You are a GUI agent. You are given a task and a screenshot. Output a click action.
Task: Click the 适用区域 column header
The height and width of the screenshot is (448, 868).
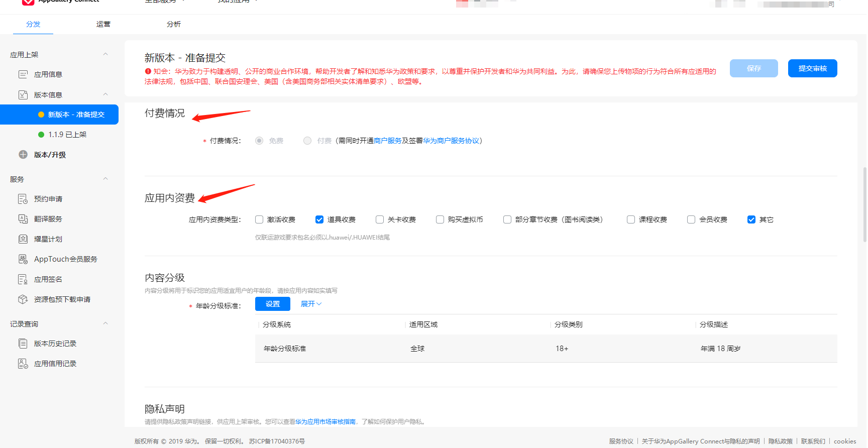coord(423,324)
